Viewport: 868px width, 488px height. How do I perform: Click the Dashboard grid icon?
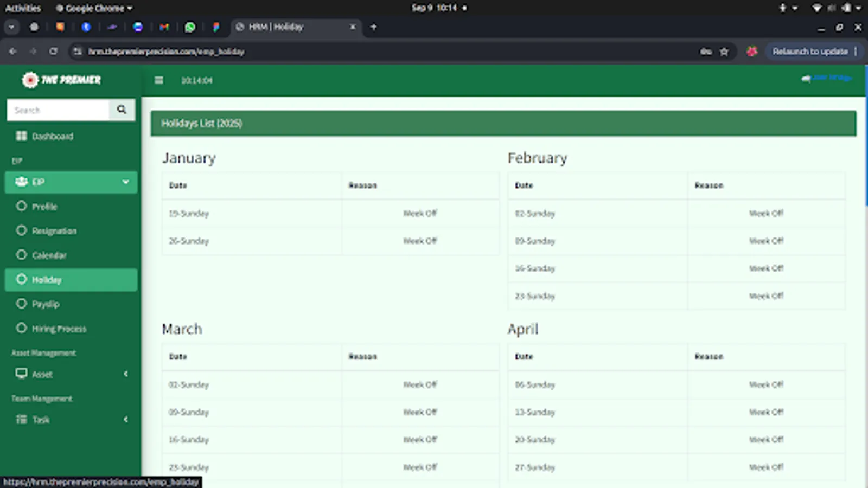coord(21,136)
